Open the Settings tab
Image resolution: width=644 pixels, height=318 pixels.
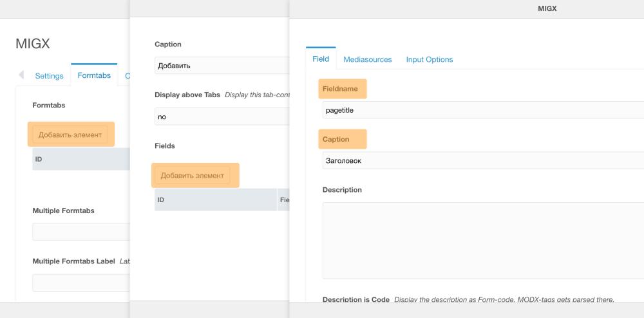pyautogui.click(x=50, y=76)
